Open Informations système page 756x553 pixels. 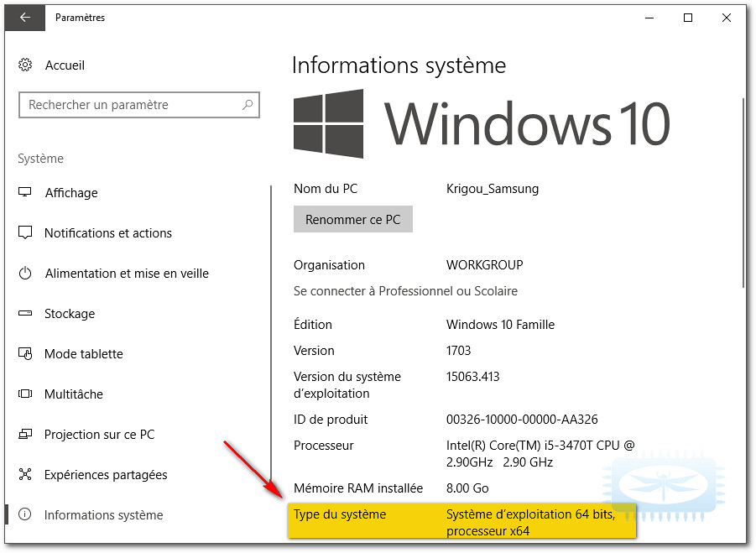click(104, 515)
